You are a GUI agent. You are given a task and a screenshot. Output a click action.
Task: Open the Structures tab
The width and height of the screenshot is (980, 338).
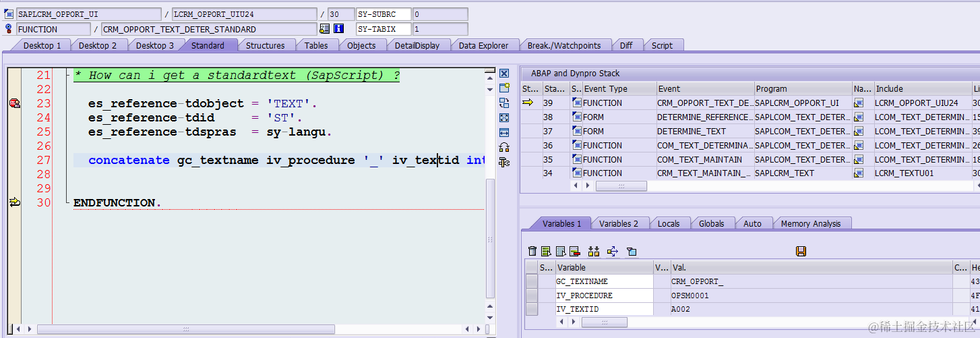(x=265, y=45)
